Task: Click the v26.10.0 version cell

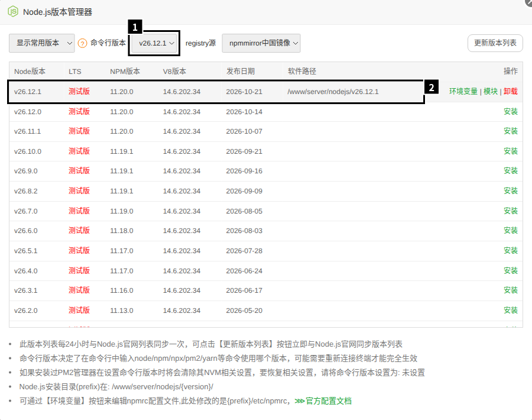Action: pyautogui.click(x=27, y=151)
